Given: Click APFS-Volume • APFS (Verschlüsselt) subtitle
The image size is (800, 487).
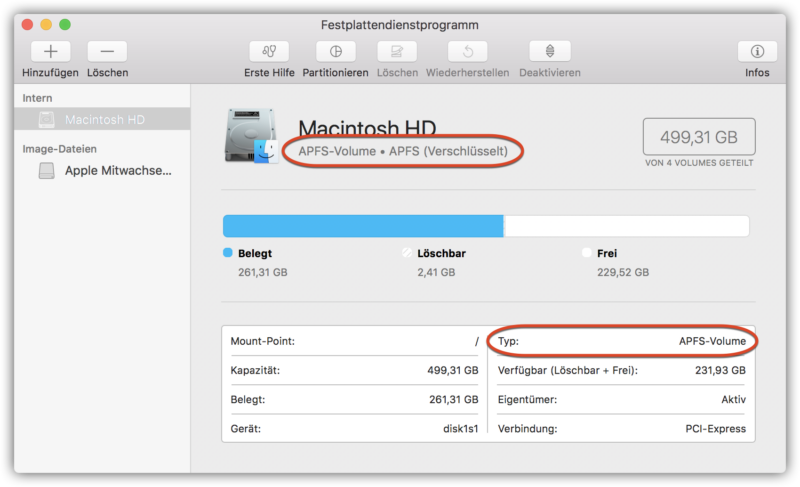Looking at the screenshot, I should pyautogui.click(x=403, y=151).
